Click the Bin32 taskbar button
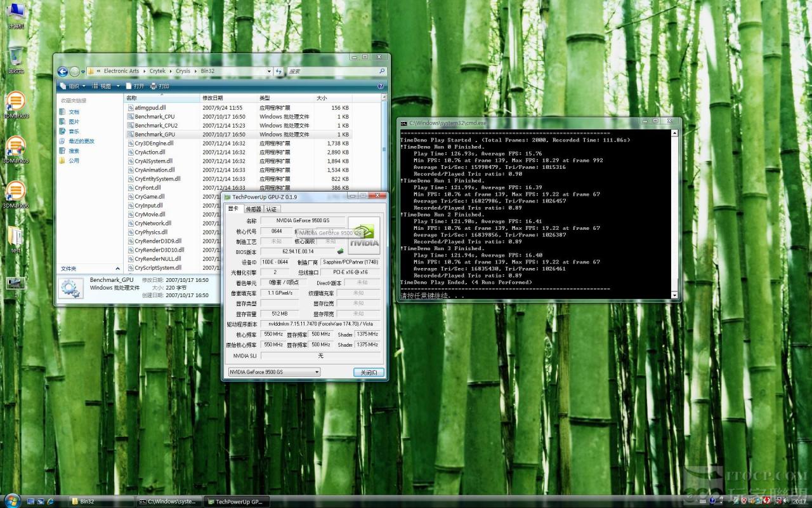Image resolution: width=812 pixels, height=508 pixels. (101, 502)
